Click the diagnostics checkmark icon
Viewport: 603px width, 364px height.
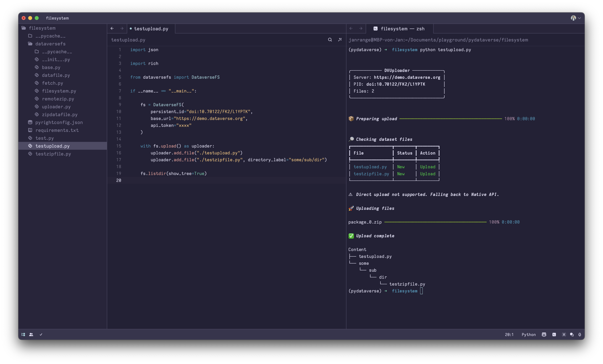pos(41,334)
